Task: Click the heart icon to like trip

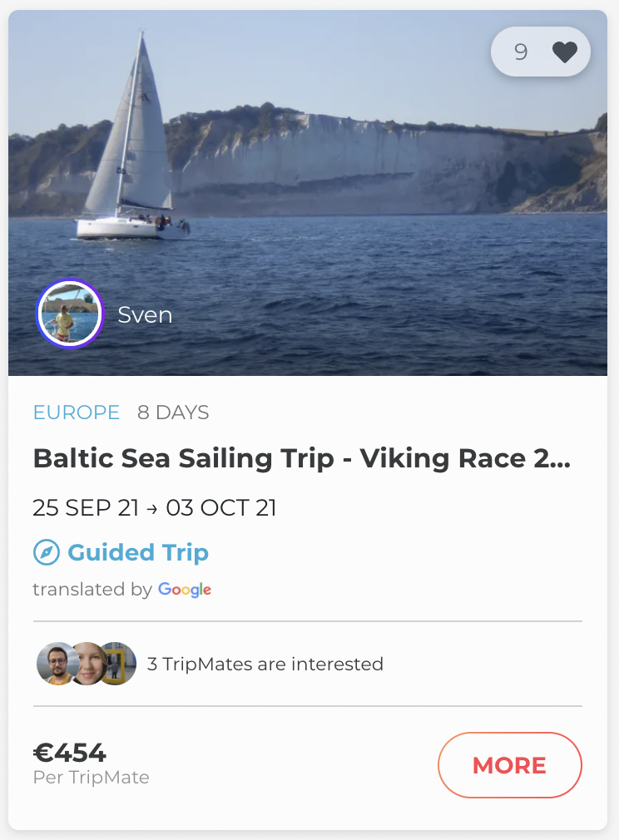Action: point(565,52)
